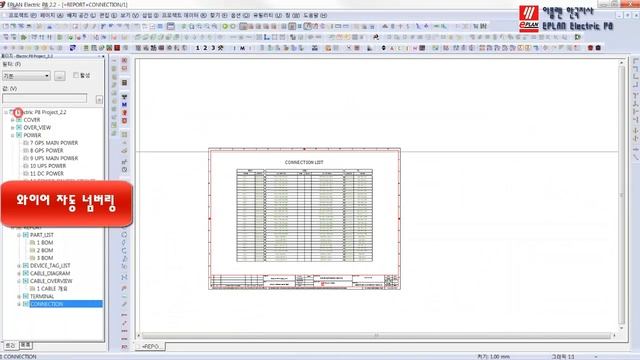Viewport: 640px width, 360px height.
Task: Click the '3' icon in the bottom toolbar row
Action: click(x=213, y=48)
